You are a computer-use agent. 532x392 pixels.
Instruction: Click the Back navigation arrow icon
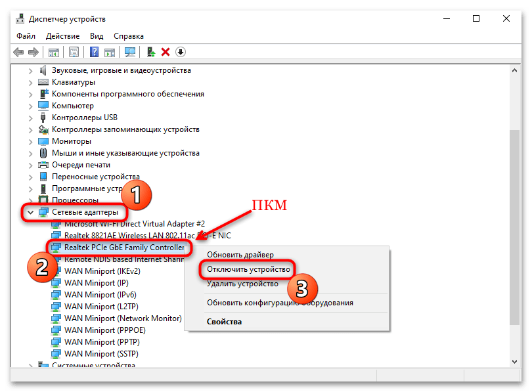click(18, 52)
